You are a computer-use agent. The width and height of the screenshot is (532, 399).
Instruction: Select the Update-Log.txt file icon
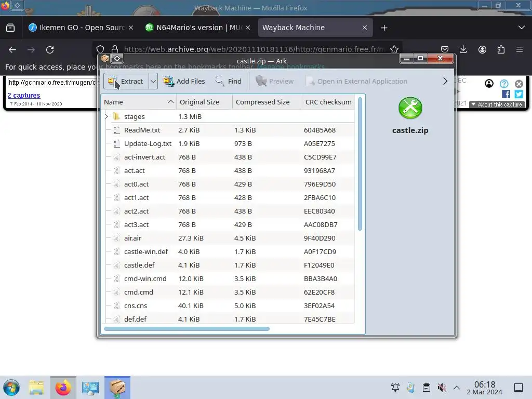tap(116, 143)
